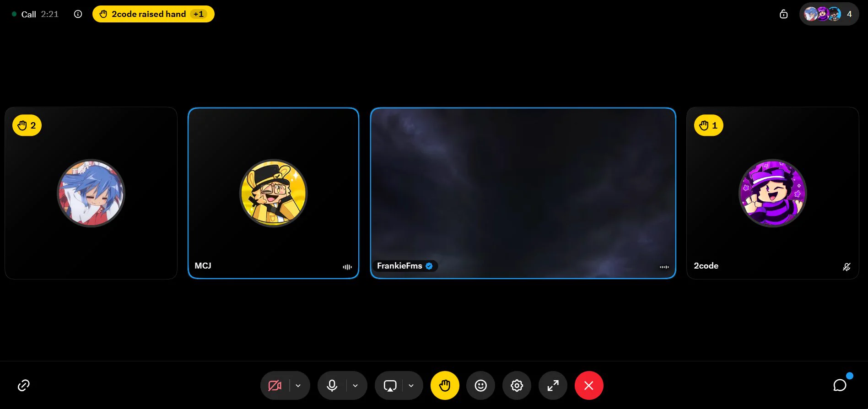Start screen sharing
The image size is (868, 409).
click(x=390, y=386)
